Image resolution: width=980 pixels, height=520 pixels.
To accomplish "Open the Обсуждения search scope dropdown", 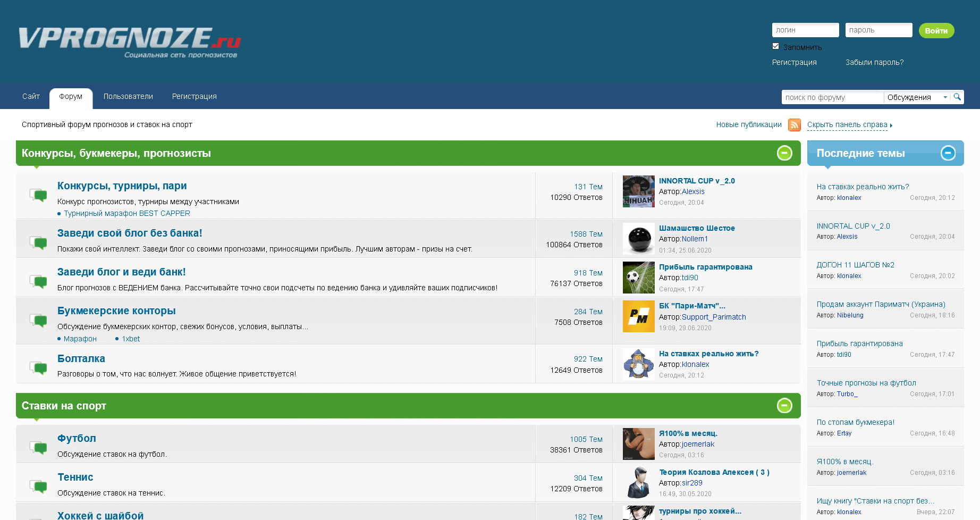I will tap(917, 97).
